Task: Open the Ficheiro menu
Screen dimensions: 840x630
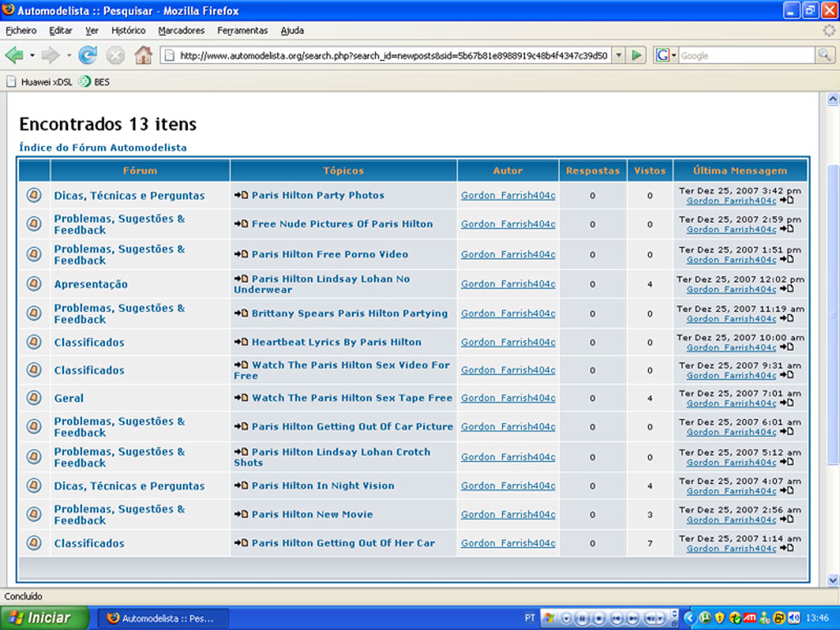Action: click(21, 30)
